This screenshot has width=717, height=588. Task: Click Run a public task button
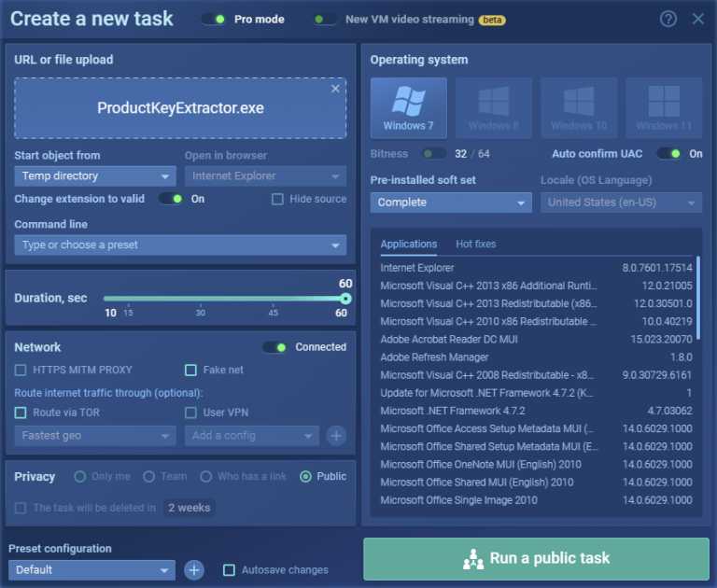(x=536, y=559)
